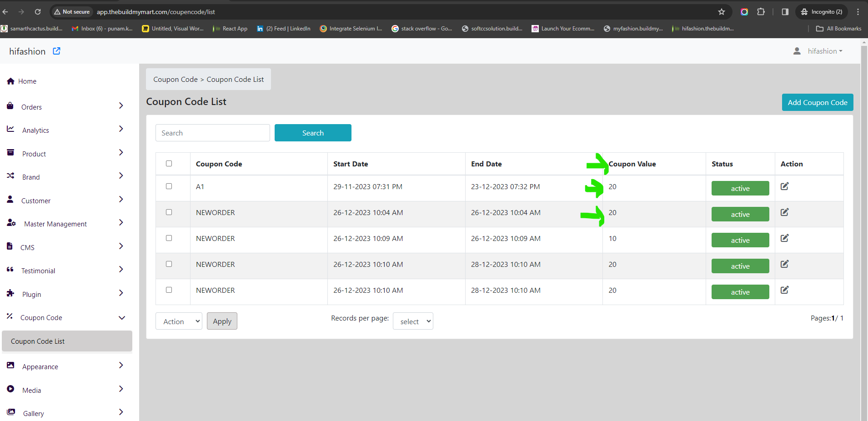Viewport: 868px width, 421px height.
Task: Toggle select-all checkbox in table header
Action: coord(169,163)
